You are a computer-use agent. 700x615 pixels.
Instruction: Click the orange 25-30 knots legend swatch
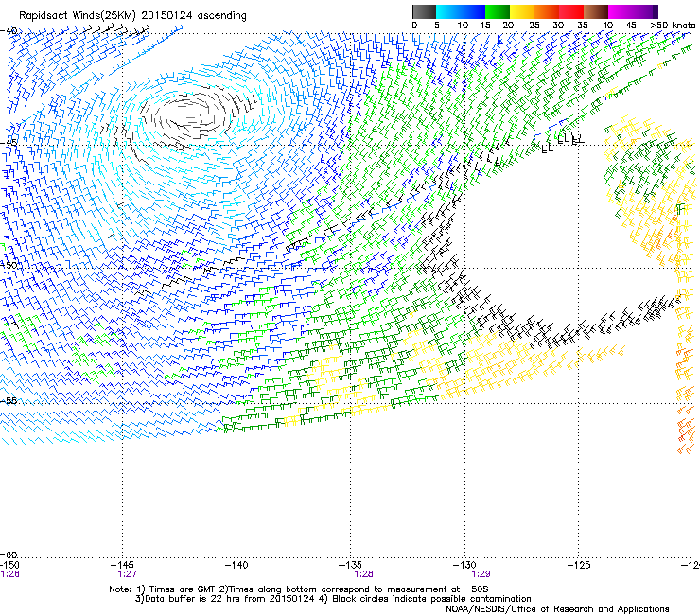(x=547, y=11)
